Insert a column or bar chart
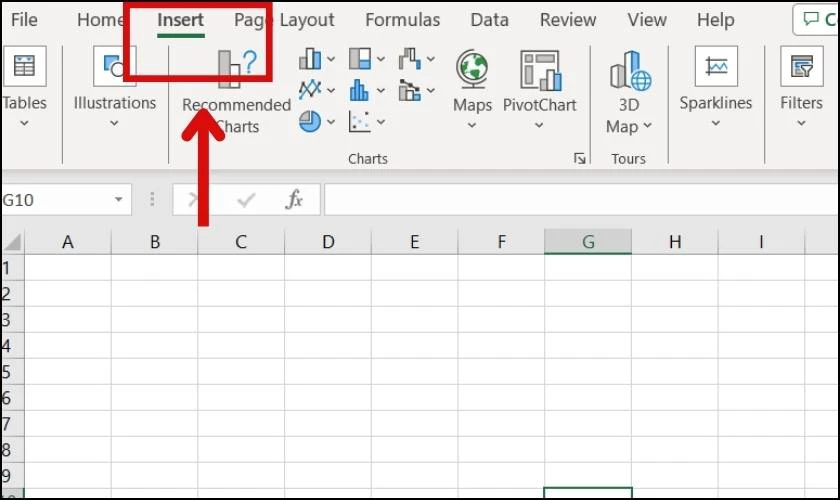The height and width of the screenshot is (500, 840). 310,59
